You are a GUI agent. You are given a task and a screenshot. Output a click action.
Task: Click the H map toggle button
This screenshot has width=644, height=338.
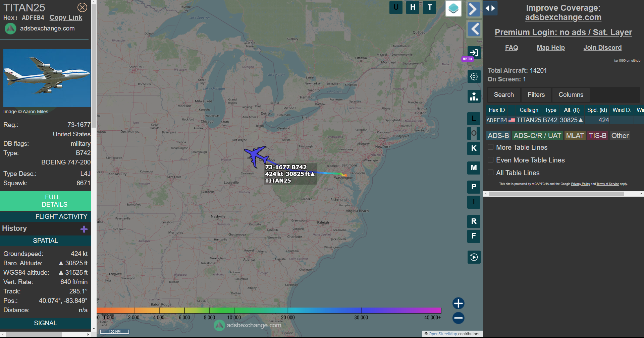click(x=413, y=7)
